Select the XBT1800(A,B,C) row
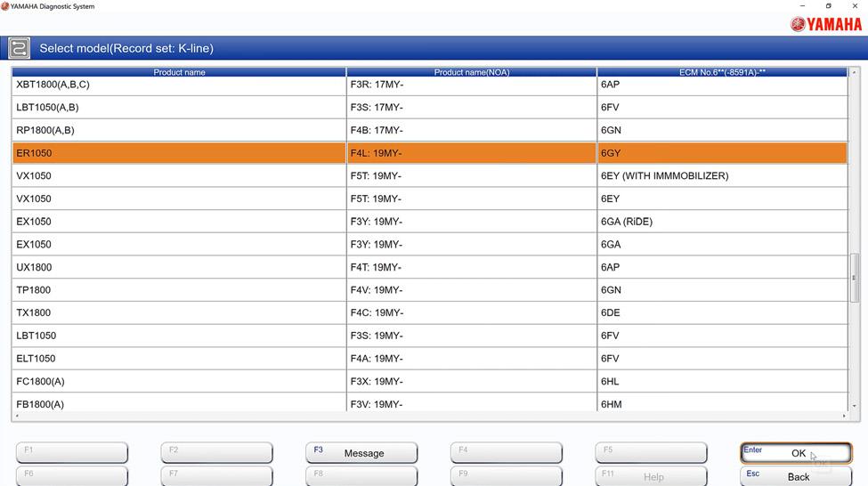The width and height of the screenshot is (868, 486). (430, 85)
